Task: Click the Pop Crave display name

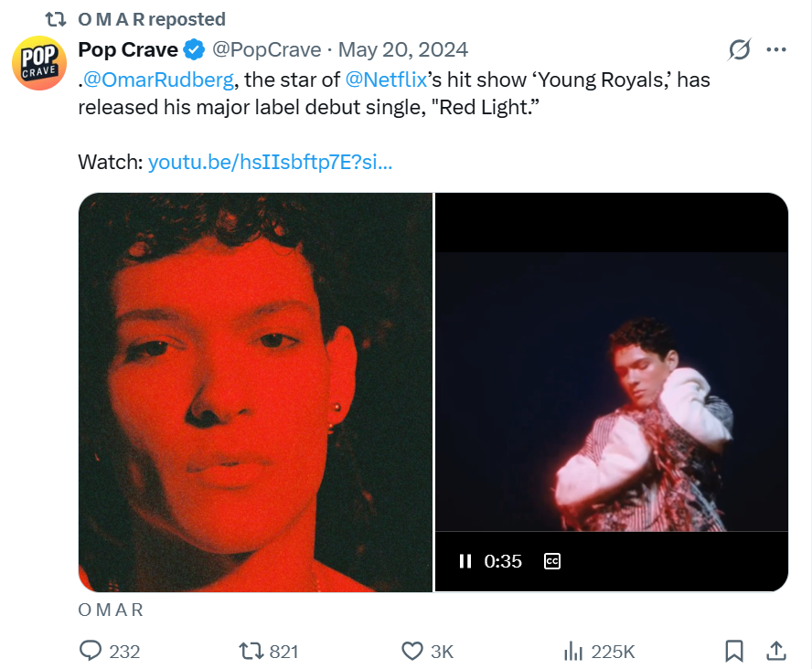Action: (x=128, y=49)
